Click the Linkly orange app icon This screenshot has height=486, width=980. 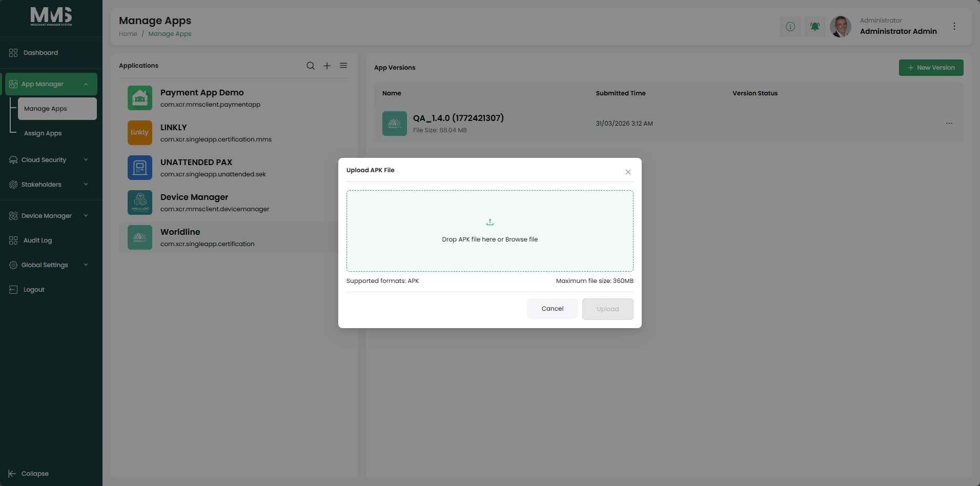(x=140, y=133)
